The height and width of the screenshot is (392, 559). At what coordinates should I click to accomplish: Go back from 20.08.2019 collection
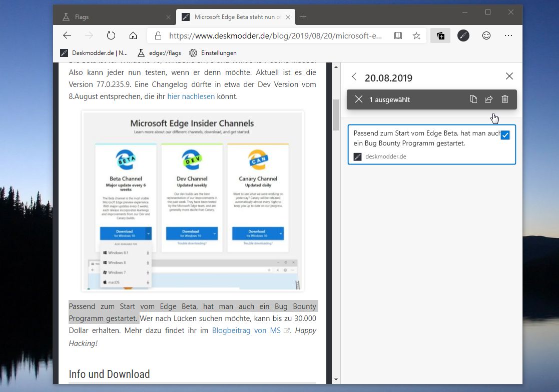354,76
